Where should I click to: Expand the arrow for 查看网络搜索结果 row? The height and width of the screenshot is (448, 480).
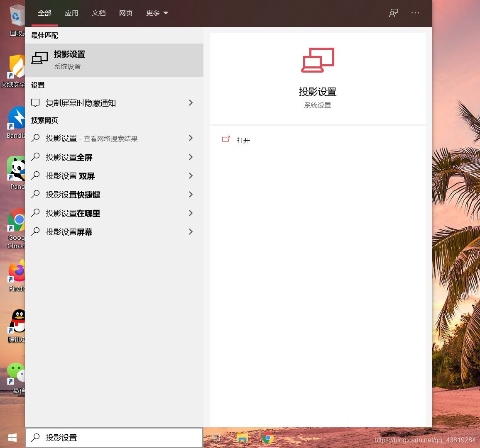191,138
